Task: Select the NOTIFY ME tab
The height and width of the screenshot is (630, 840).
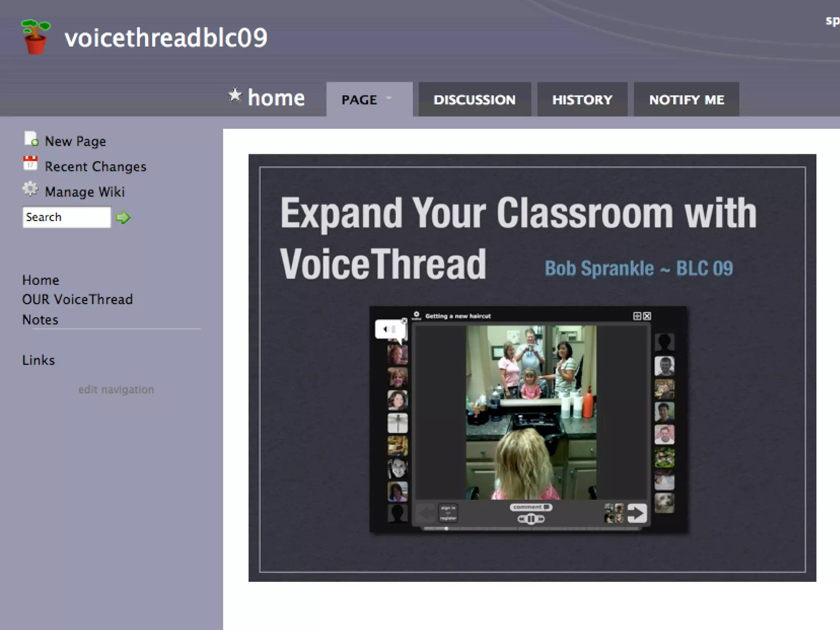Action: pyautogui.click(x=686, y=100)
